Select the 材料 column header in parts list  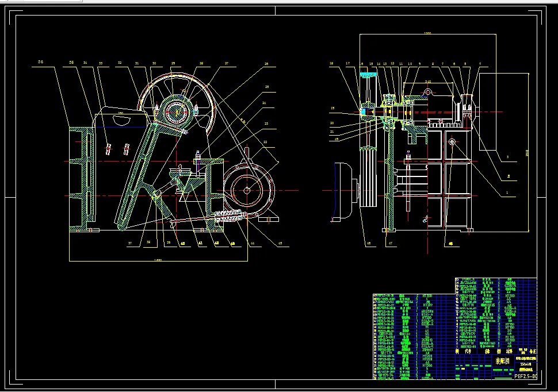[x=509, y=351]
